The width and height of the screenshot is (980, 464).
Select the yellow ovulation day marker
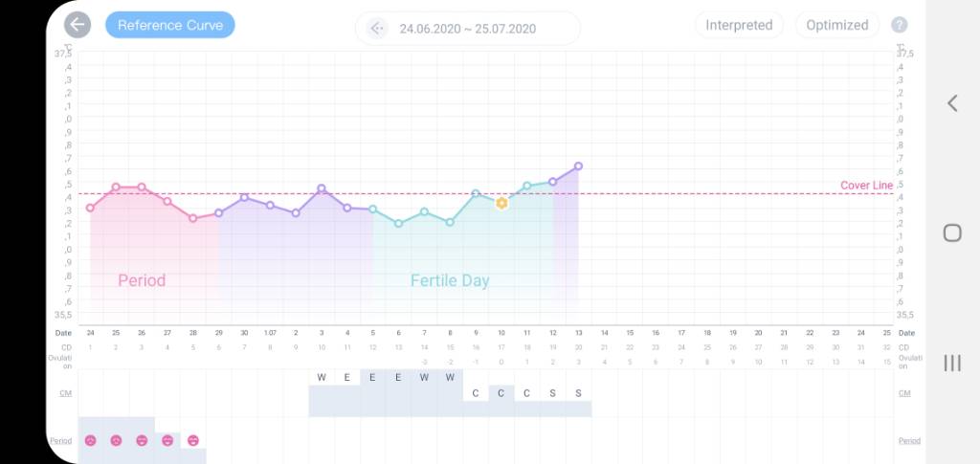pos(501,203)
